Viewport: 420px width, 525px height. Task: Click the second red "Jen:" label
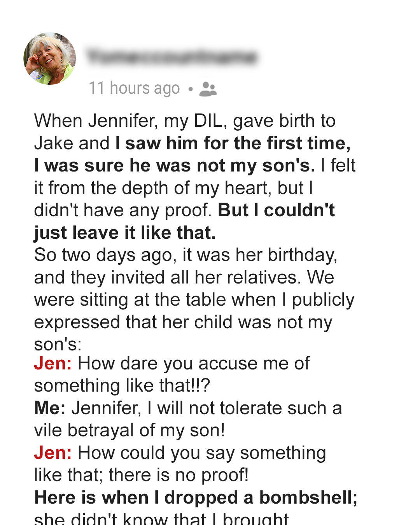(53, 453)
